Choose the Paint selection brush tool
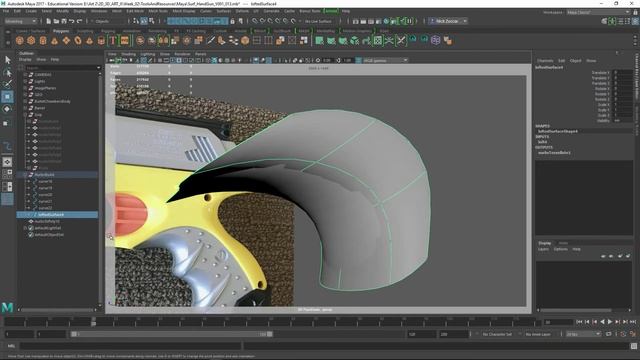Image resolution: width=640 pixels, height=360 pixels. (x=7, y=84)
